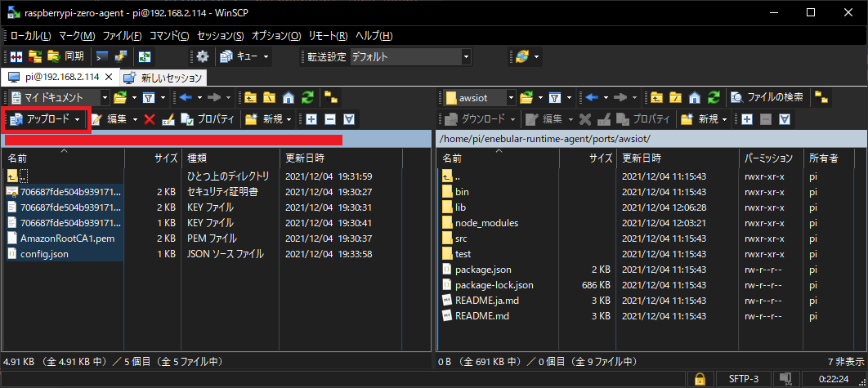Viewport: 868px width, 388px height.
Task: Expand the アップロード dropdown arrow
Action: [78, 119]
